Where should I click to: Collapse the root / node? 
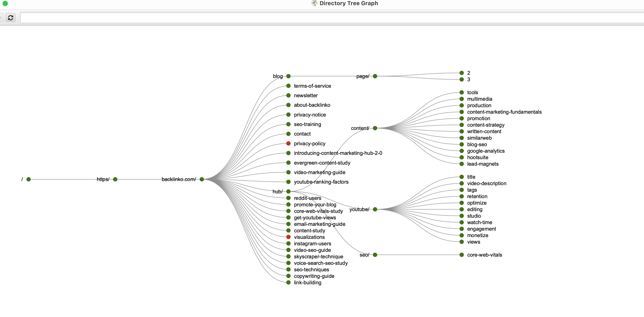29,179
